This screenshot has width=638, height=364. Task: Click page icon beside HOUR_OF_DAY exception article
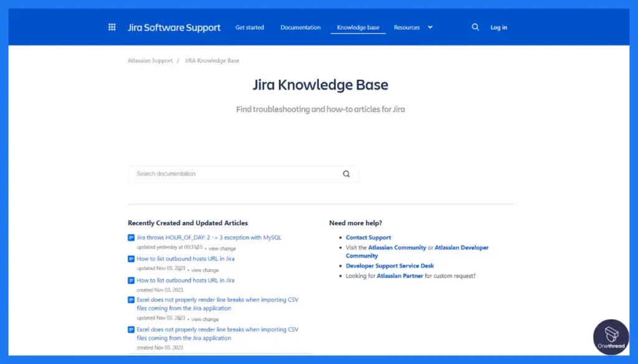pos(131,238)
